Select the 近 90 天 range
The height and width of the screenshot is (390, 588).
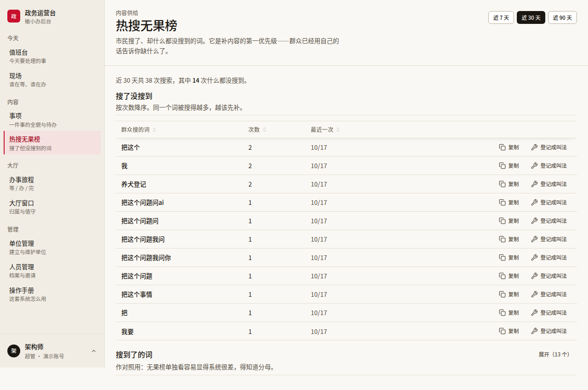(562, 17)
